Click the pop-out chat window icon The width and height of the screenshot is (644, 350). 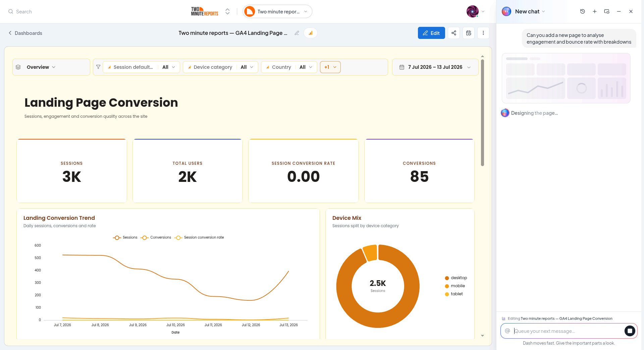coord(607,11)
